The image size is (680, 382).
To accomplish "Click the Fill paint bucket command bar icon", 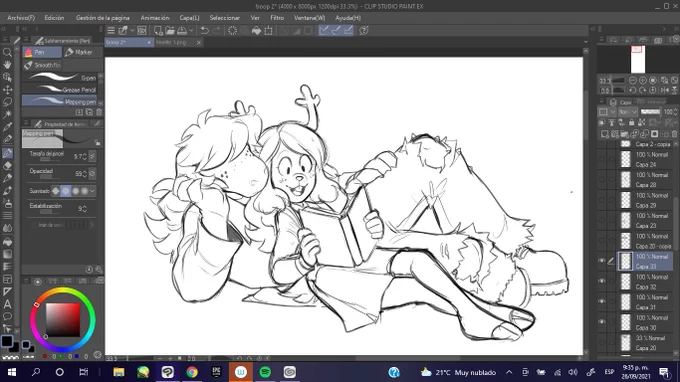I will 256,30.
